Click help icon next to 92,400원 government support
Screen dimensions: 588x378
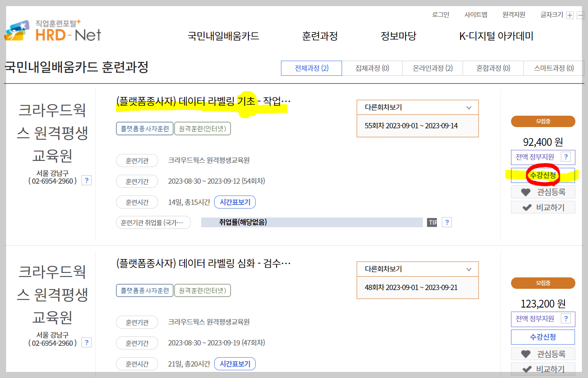tap(566, 157)
